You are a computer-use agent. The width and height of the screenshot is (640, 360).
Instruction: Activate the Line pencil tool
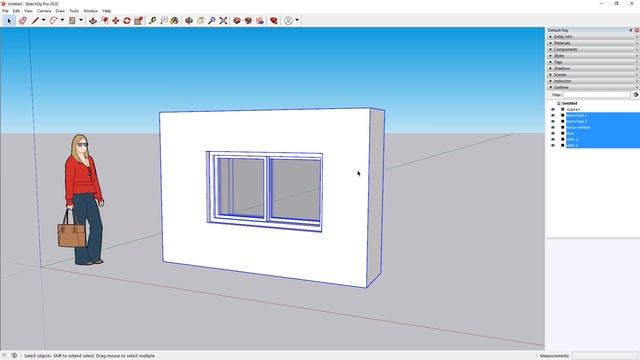pyautogui.click(x=36, y=20)
